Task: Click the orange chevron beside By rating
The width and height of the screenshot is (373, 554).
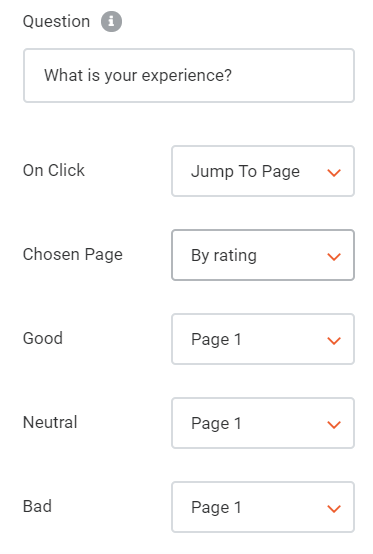Action: click(333, 257)
